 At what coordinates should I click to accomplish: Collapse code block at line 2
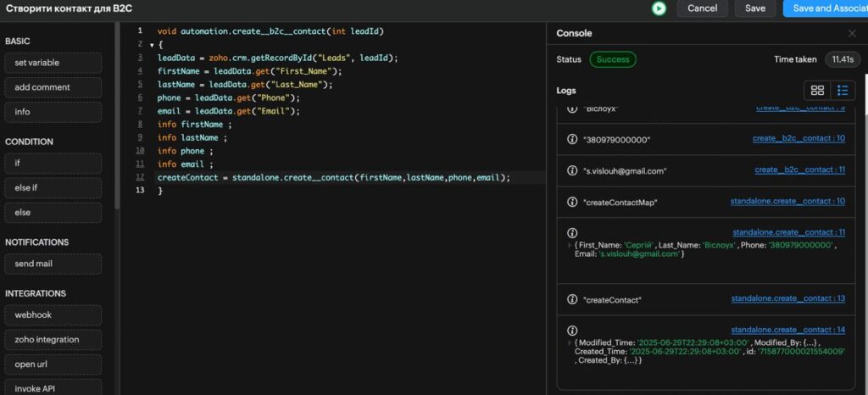[x=152, y=45]
